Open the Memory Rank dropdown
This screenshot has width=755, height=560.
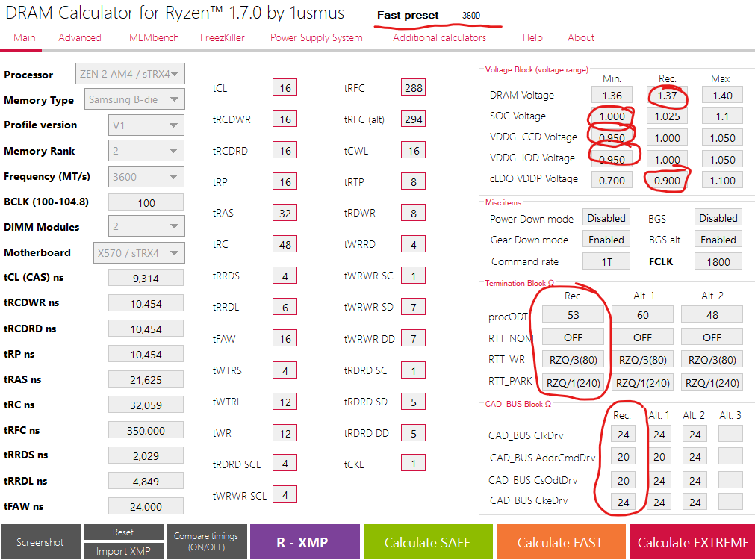click(x=146, y=151)
